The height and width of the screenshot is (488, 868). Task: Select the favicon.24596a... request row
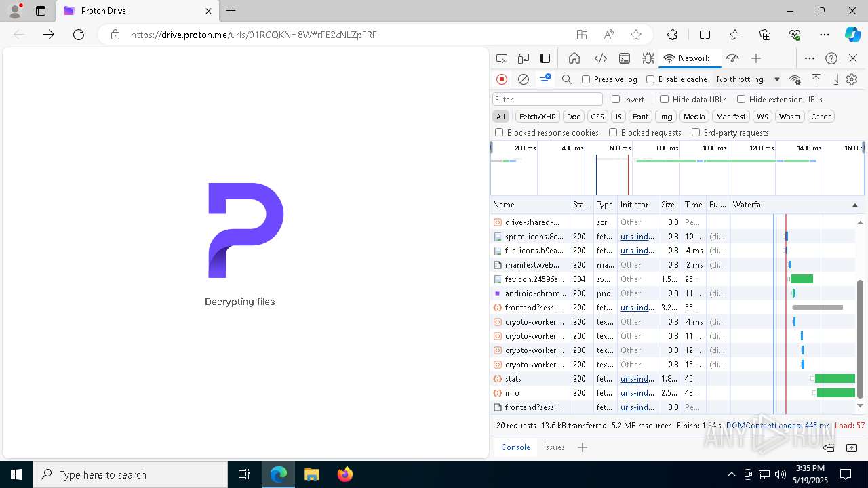(673, 279)
